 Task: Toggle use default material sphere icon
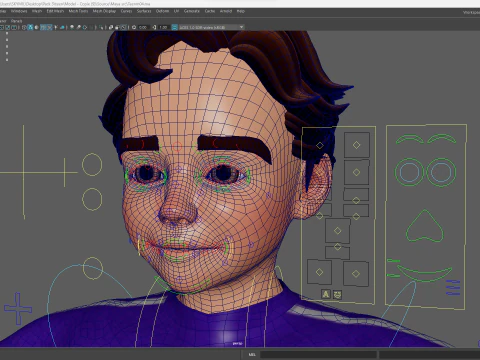click(36, 27)
